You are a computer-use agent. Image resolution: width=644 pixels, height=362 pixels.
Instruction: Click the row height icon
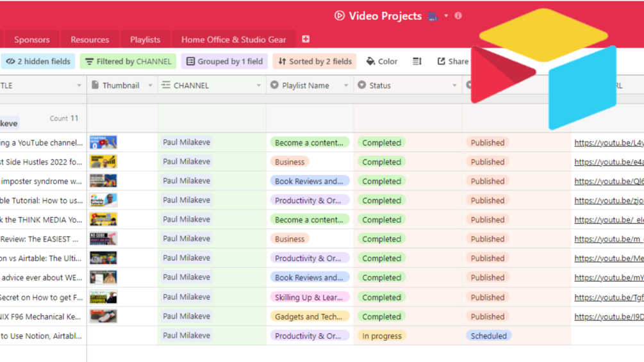[417, 61]
